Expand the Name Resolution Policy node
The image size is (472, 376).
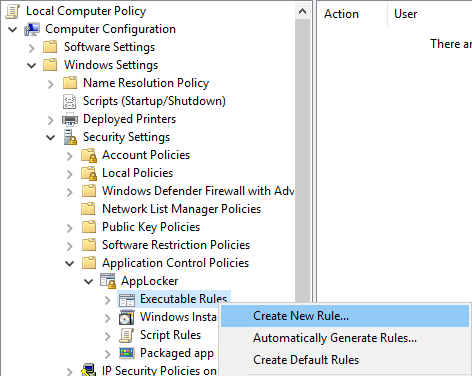pyautogui.click(x=51, y=84)
